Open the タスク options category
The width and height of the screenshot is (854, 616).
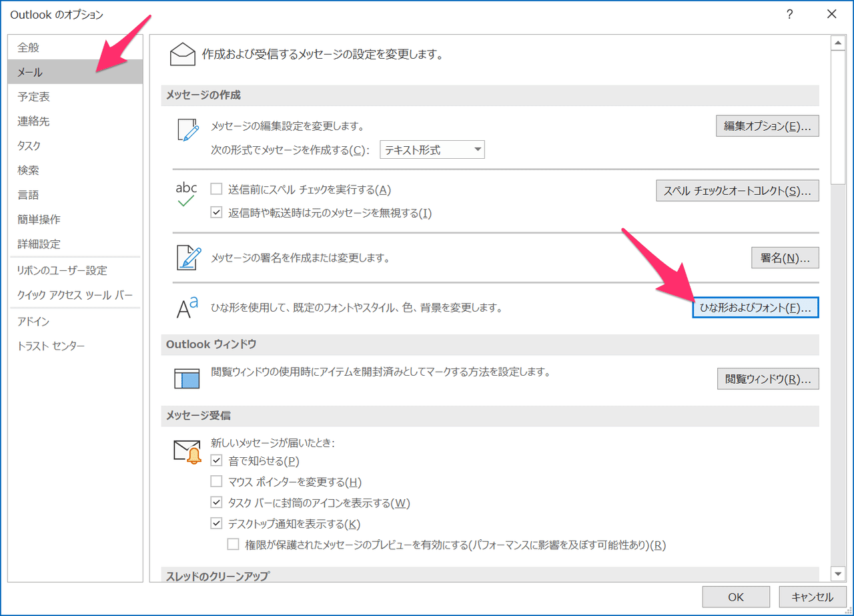75,145
